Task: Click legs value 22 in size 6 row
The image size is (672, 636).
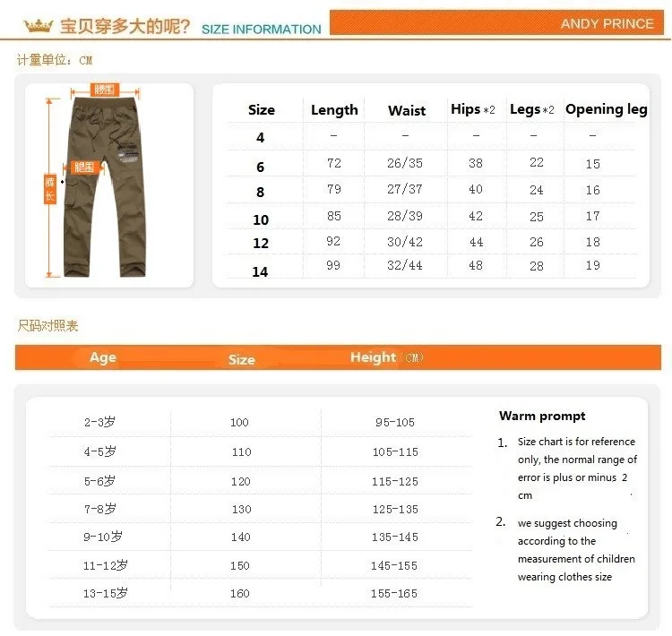Action: pyautogui.click(x=537, y=162)
